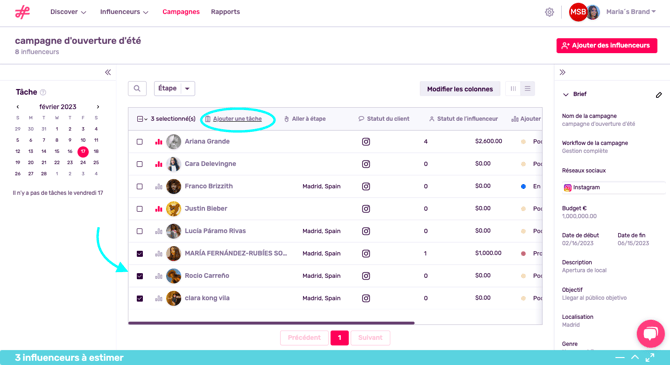Image resolution: width=670 pixels, height=365 pixels.
Task: Open Ariana Grande statistics bar icon
Action: [x=159, y=141]
